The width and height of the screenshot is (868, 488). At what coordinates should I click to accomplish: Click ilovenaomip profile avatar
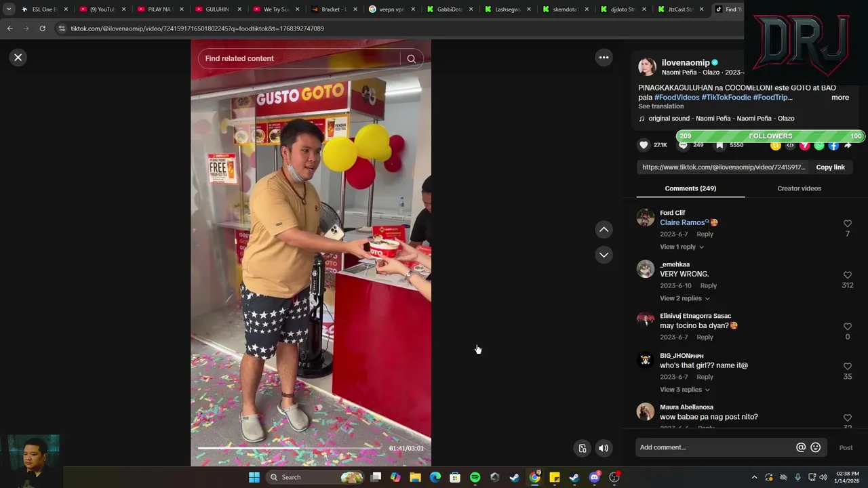[x=647, y=66]
